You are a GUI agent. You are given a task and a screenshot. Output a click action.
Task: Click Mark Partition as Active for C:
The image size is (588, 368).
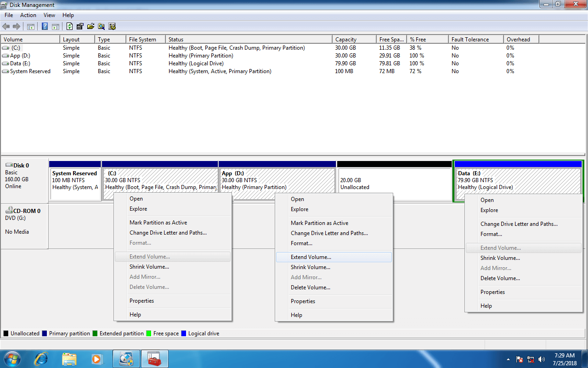[x=158, y=223]
